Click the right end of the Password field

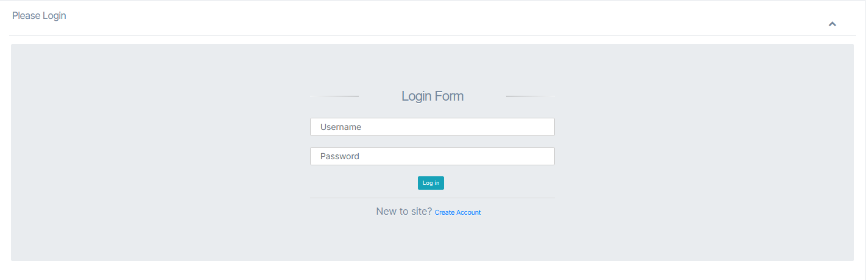pos(545,156)
